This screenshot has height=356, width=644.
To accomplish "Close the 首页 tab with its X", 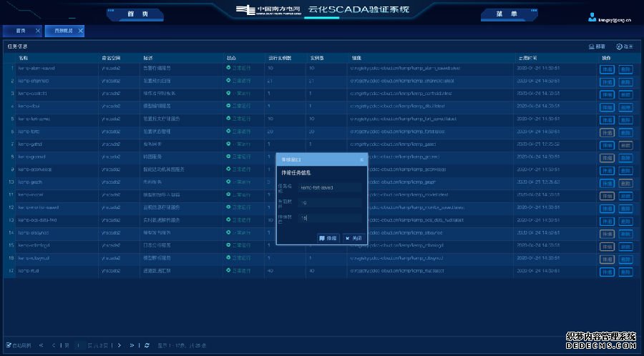I will [38, 31].
